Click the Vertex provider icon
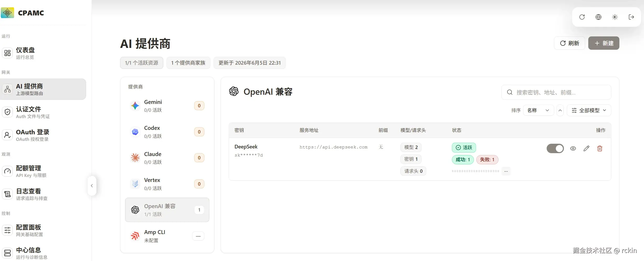 click(x=135, y=184)
